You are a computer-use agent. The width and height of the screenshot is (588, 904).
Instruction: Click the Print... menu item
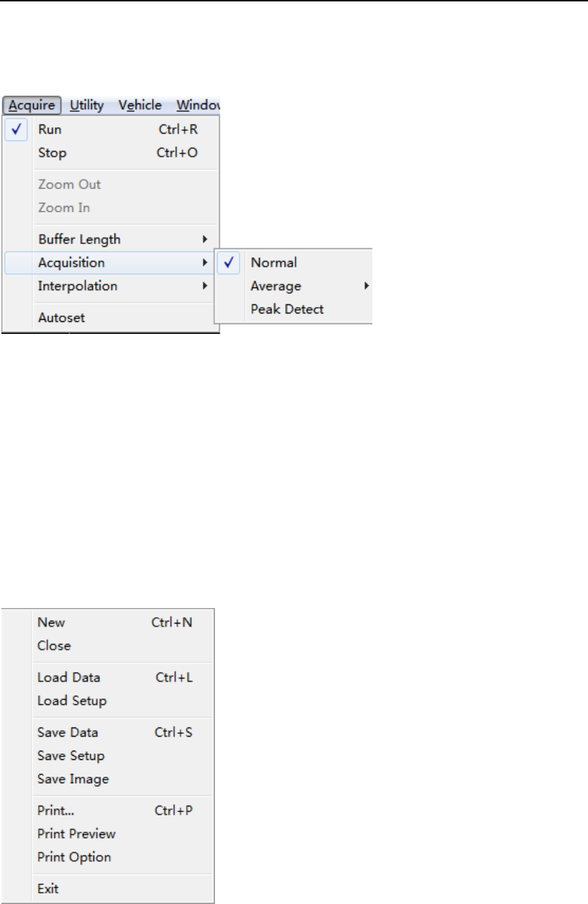[x=109, y=811]
